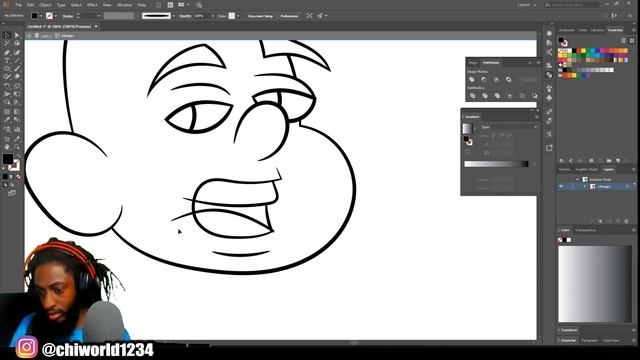Open the workspace Layout switcher dropdown
The image size is (640, 360).
pyautogui.click(x=527, y=5)
